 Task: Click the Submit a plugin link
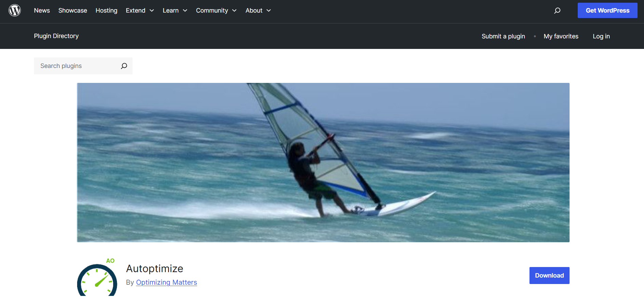503,36
